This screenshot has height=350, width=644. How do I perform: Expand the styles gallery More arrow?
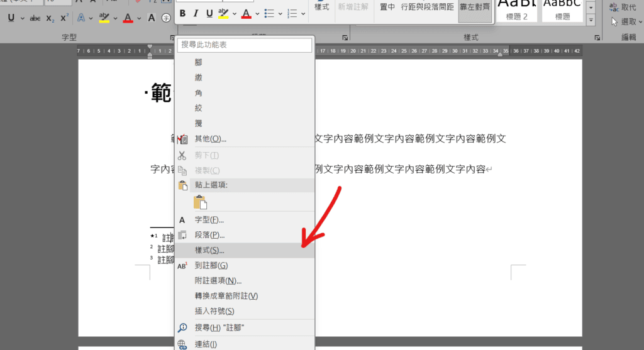[591, 19]
